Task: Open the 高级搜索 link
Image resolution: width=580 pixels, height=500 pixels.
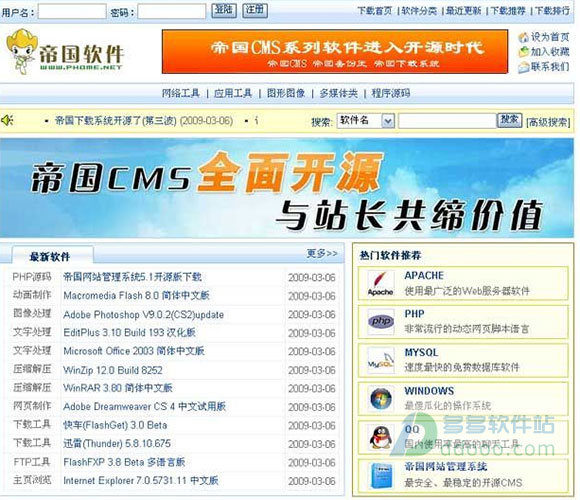Action: point(548,122)
